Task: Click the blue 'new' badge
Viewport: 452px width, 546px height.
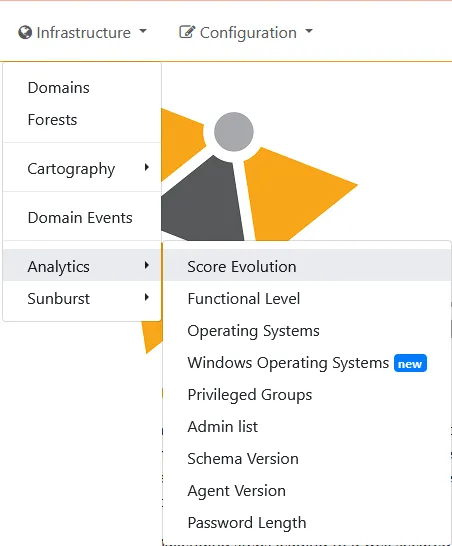Action: tap(410, 364)
